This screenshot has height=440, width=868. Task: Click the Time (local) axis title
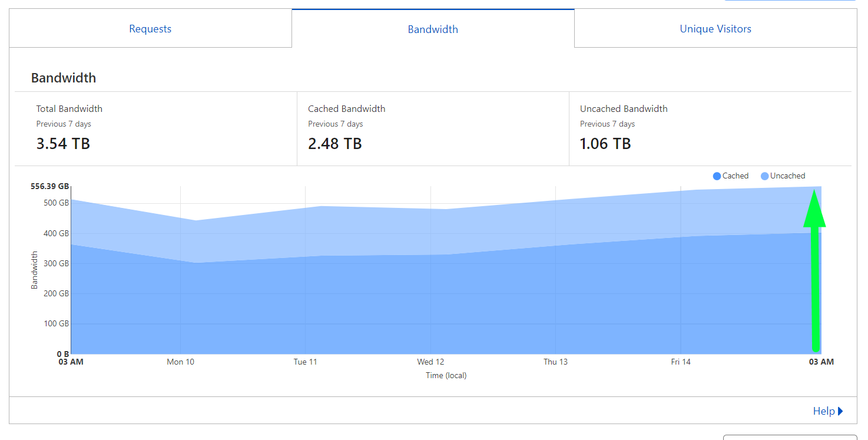tap(446, 375)
